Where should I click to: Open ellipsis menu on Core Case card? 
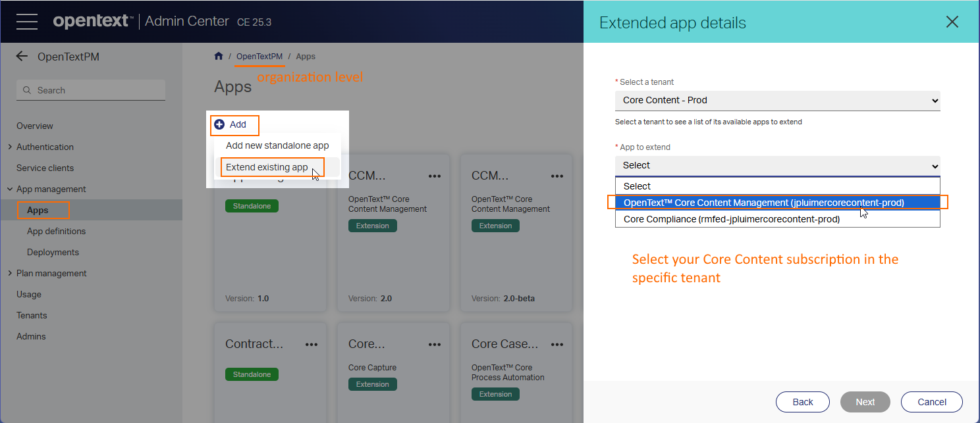557,344
